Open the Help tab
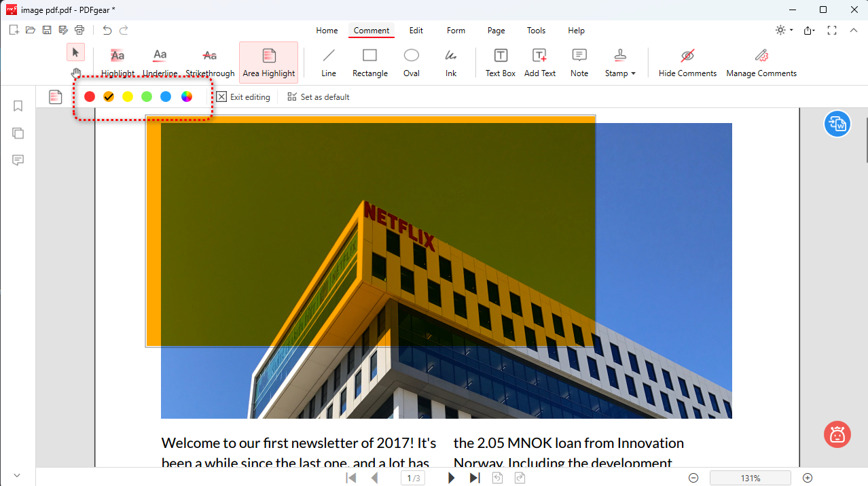The height and width of the screenshot is (486, 868). click(x=576, y=31)
